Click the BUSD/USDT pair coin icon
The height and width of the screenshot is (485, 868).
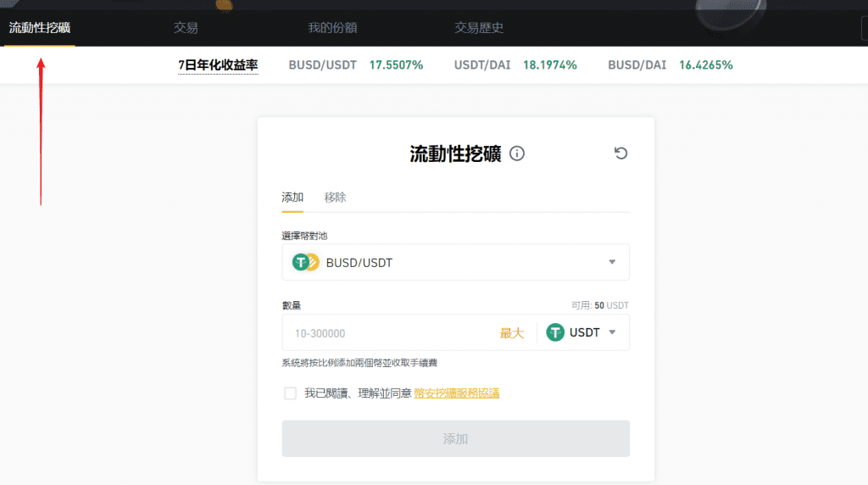[x=305, y=263]
